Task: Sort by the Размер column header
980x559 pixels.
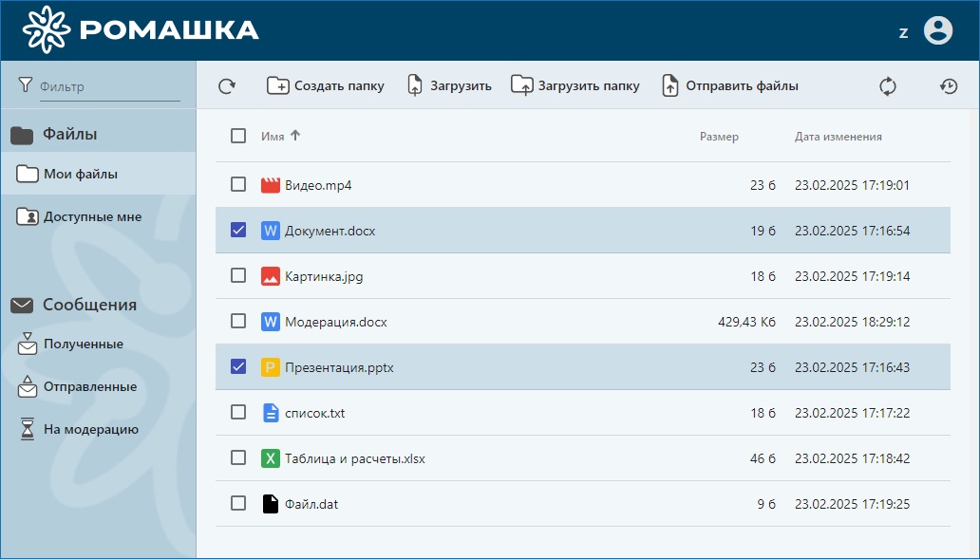Action: pyautogui.click(x=719, y=136)
